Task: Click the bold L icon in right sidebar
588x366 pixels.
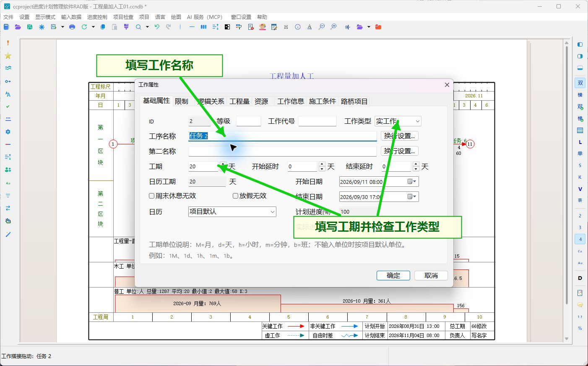Action: point(580,142)
